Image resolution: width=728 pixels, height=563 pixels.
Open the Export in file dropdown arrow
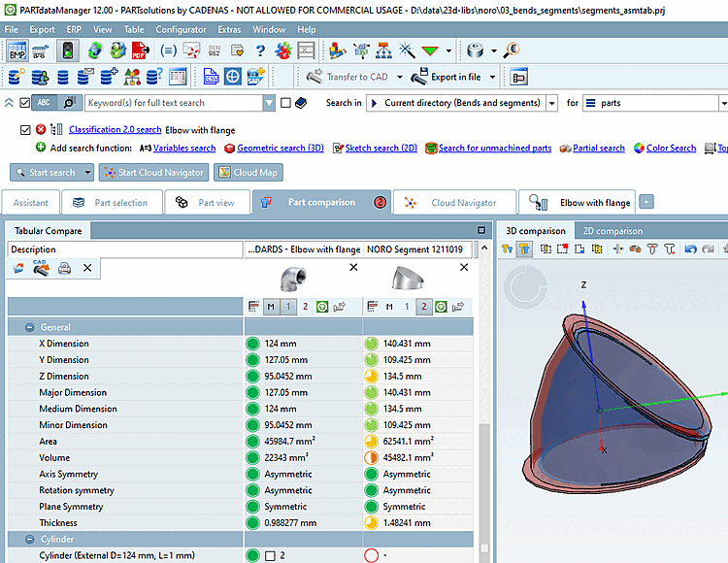coord(492,77)
